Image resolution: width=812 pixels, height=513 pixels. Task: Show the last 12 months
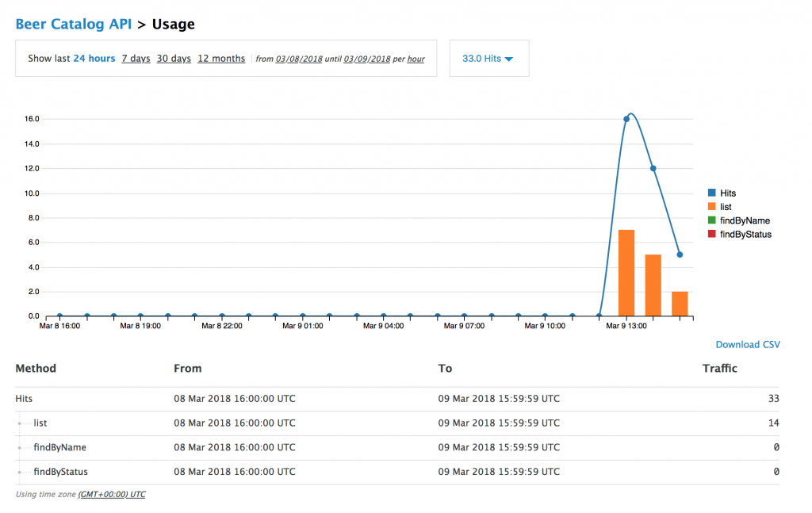[221, 59]
